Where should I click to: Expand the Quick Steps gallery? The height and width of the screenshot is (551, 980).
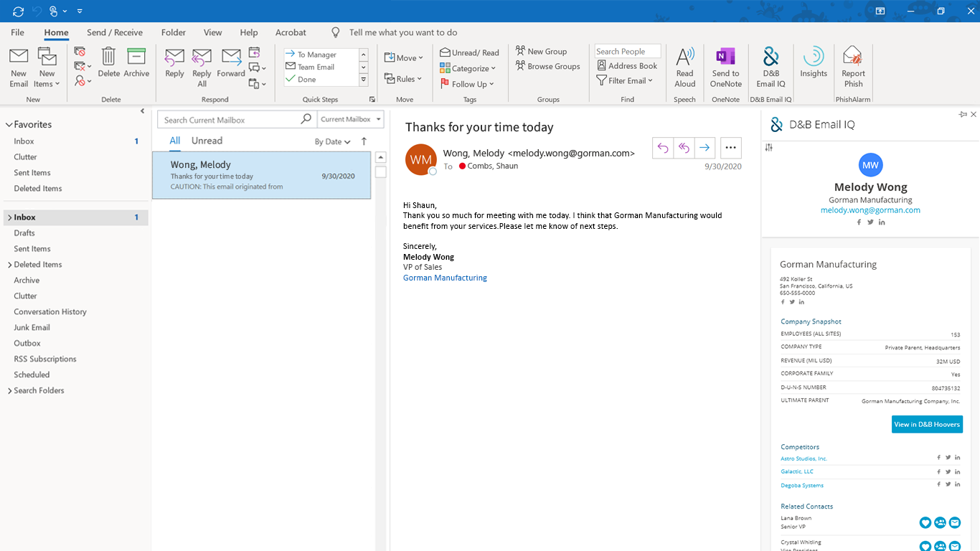coord(363,80)
